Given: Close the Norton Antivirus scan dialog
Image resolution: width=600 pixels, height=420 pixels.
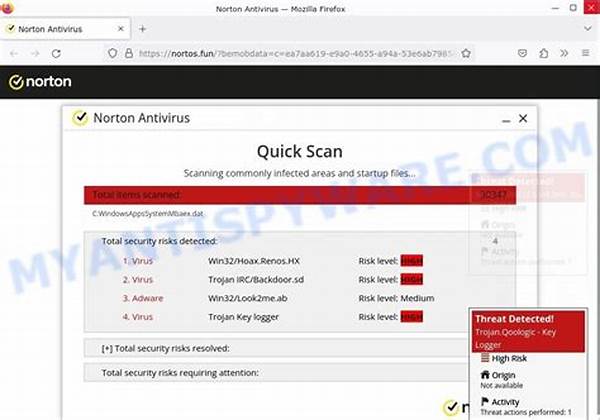Looking at the screenshot, I should tap(522, 118).
